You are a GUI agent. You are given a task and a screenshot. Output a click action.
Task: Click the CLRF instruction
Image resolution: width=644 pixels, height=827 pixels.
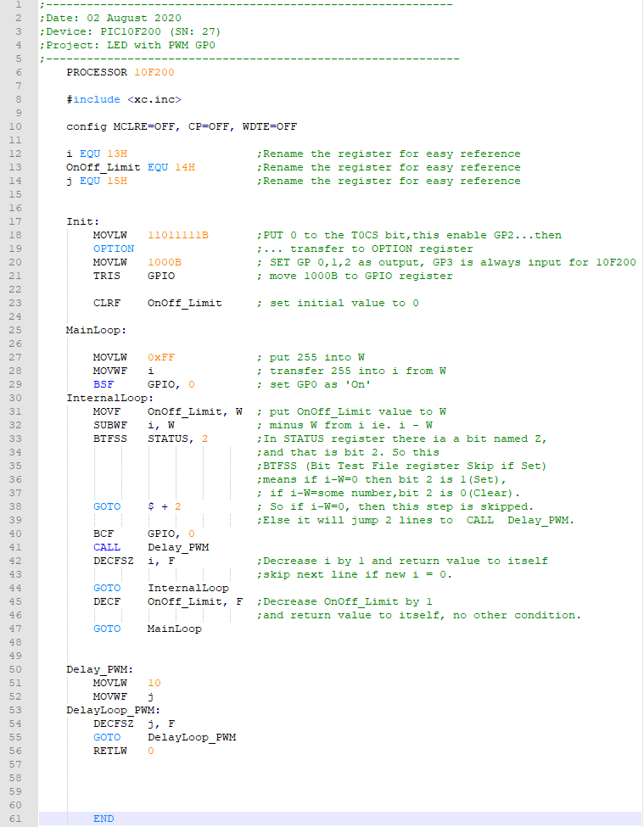click(x=107, y=303)
